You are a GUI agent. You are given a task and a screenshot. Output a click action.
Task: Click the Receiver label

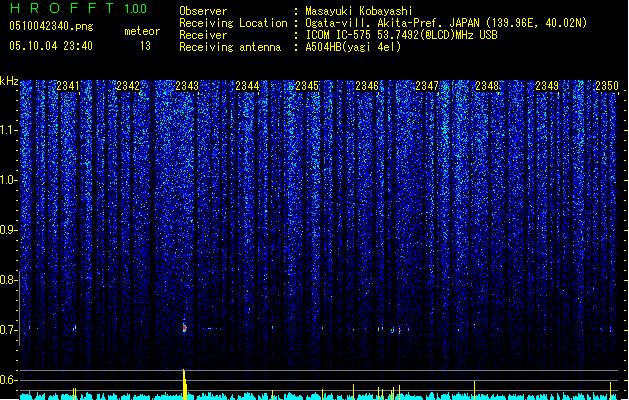pos(203,35)
